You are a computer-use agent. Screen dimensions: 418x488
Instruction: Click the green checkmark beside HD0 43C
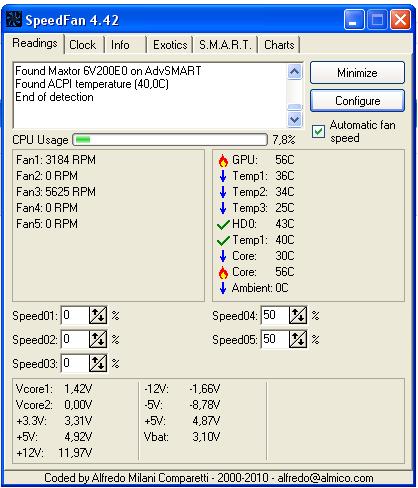[x=223, y=225]
